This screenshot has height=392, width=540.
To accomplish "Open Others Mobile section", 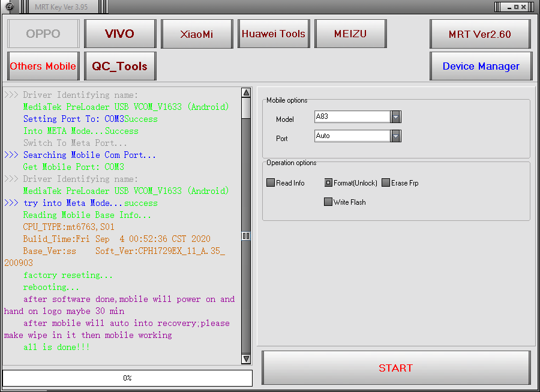I will [43, 66].
